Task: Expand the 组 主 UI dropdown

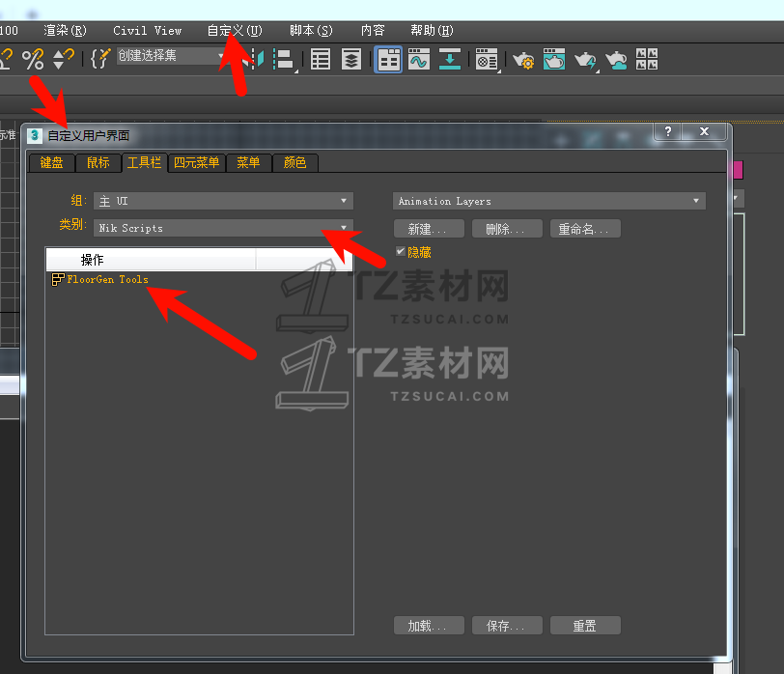Action: [223, 201]
